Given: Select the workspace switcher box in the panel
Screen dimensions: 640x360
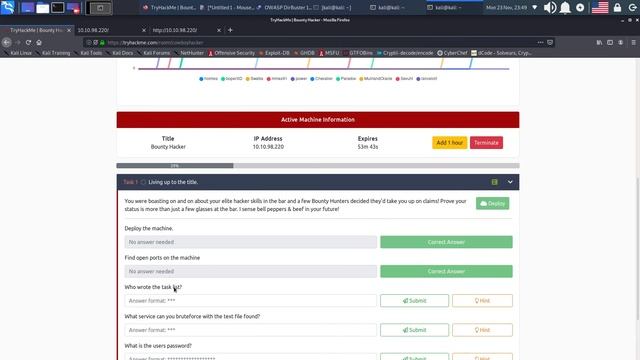Looking at the screenshot, I should pyautogui.click(x=99, y=8).
